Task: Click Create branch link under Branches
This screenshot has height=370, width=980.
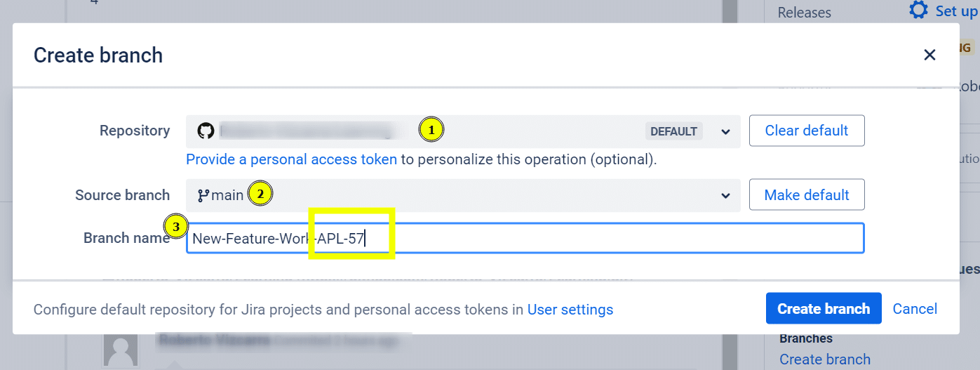Action: point(825,359)
